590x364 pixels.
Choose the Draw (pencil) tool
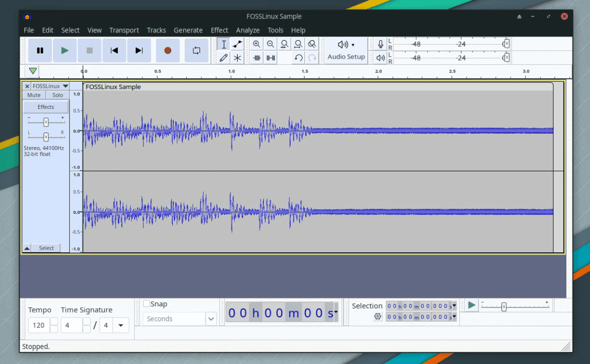224,58
